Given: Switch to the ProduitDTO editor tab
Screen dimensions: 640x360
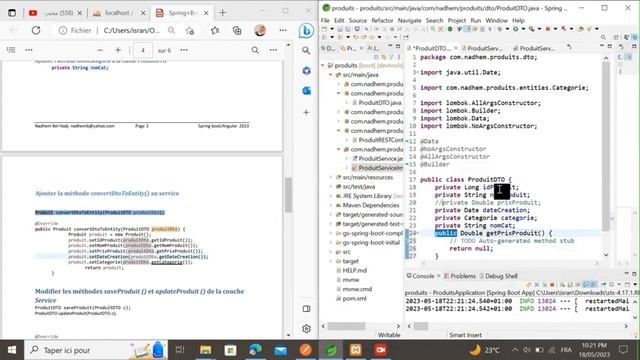Looking at the screenshot, I should click(431, 48).
